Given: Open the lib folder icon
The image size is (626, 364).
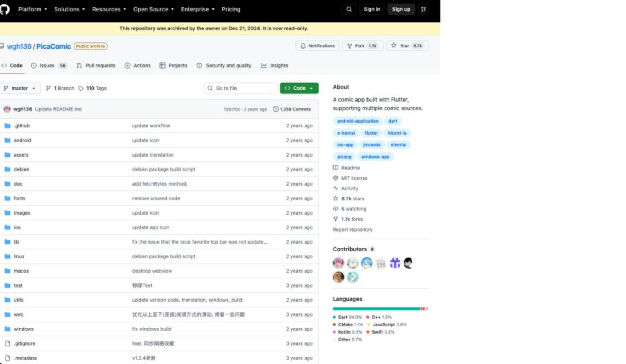Looking at the screenshot, I should coord(7,242).
